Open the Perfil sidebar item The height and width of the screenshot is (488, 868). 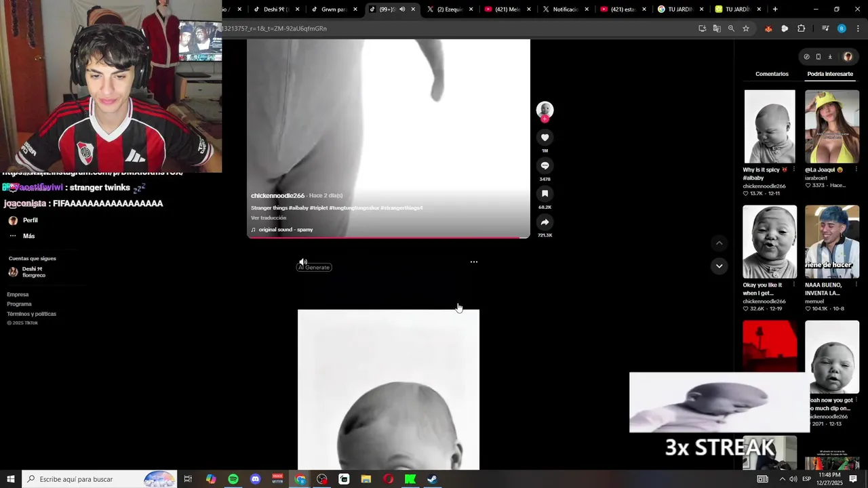tap(23, 220)
